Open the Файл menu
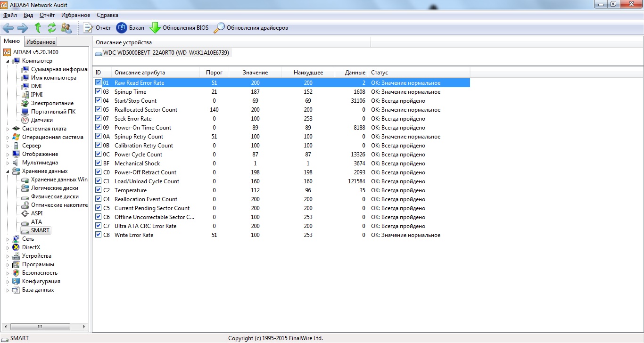Screen dimensions: 644x343 10,15
